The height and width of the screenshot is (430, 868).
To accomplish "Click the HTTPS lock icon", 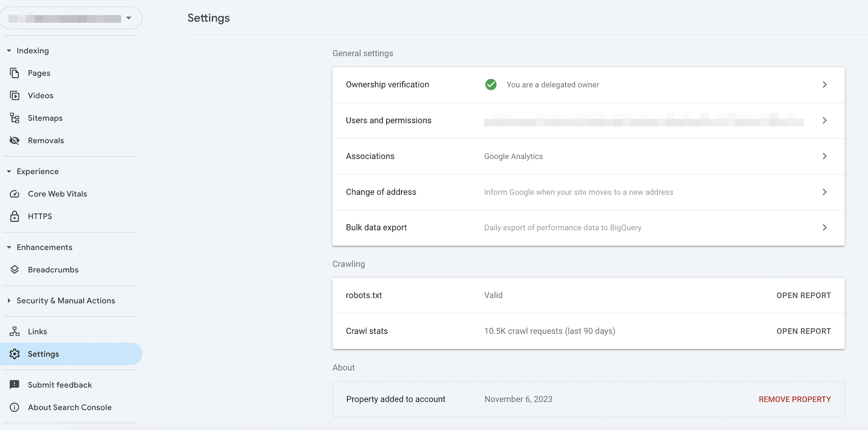I will (x=14, y=216).
